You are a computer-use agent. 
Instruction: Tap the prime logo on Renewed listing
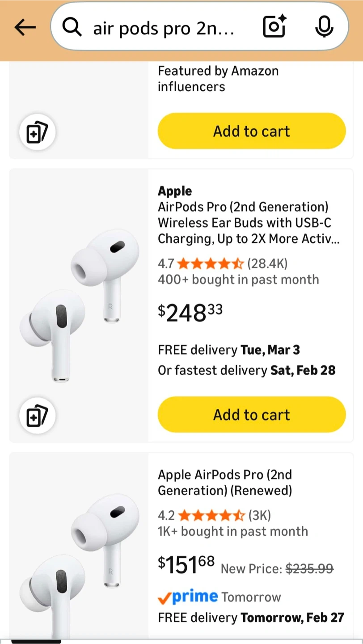[188, 597]
